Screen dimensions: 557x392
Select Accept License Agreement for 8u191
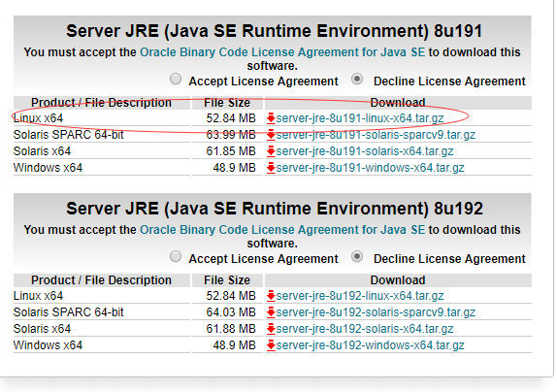click(176, 79)
